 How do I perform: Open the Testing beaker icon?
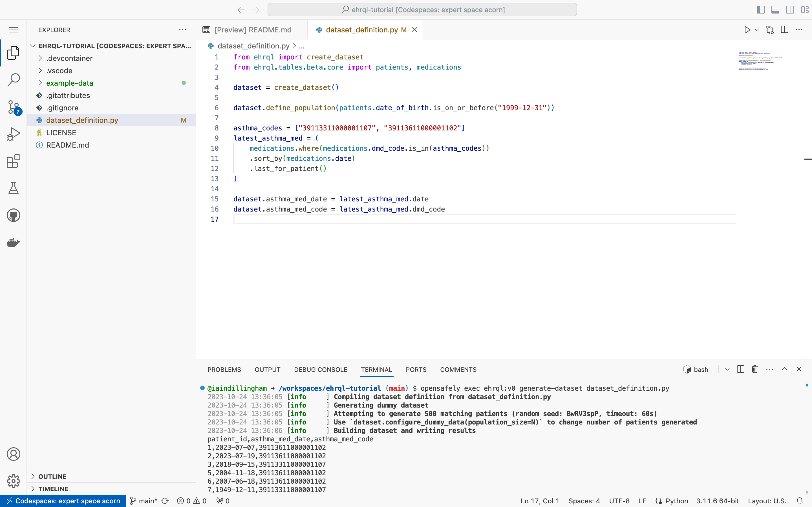click(14, 188)
